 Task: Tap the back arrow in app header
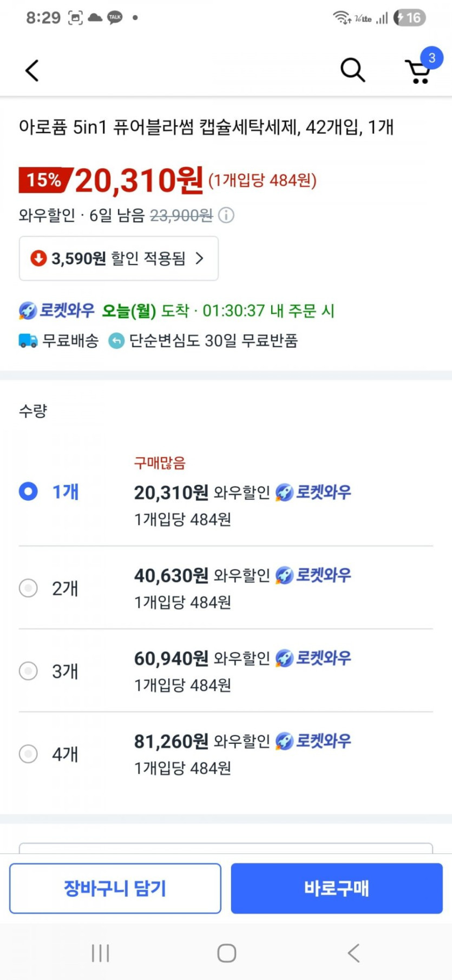pos(32,70)
